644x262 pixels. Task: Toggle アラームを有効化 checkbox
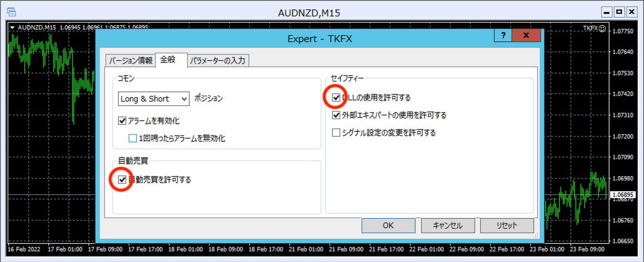[122, 121]
